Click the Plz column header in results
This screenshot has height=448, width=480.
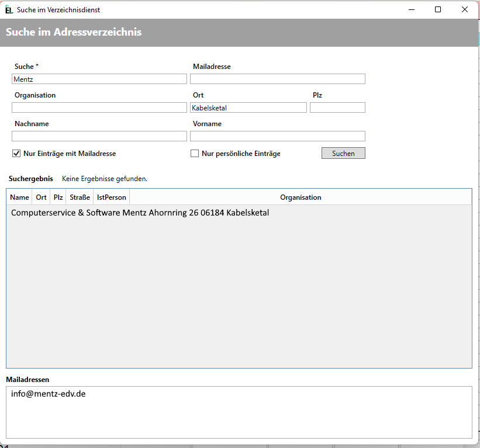tap(58, 197)
